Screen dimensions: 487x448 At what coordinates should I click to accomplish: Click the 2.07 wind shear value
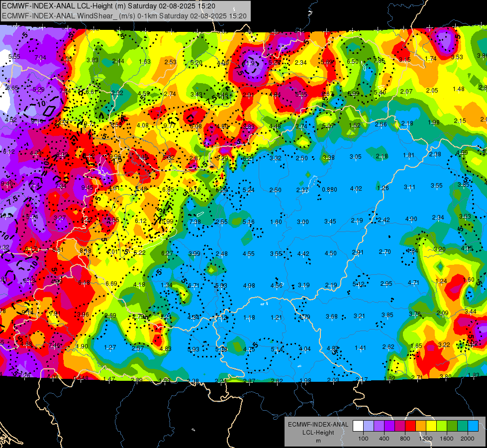406,92
